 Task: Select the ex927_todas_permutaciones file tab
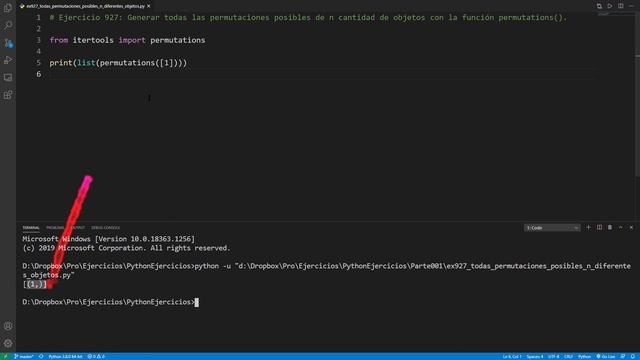click(x=85, y=6)
